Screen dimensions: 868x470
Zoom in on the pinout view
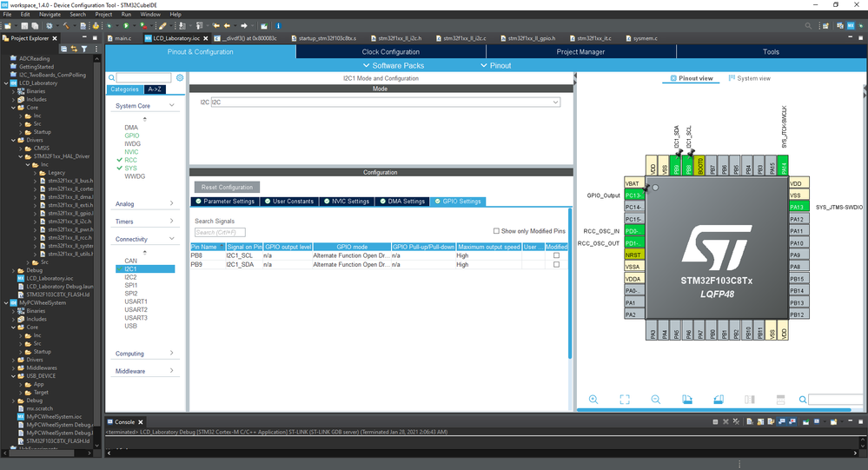[x=593, y=399]
